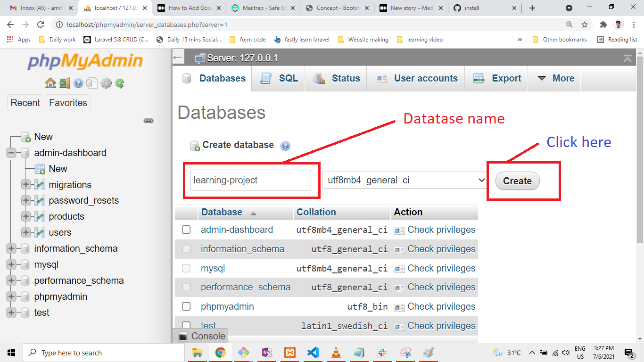644x362 pixels.
Task: Open the User accounts tab
Action: 417,78
